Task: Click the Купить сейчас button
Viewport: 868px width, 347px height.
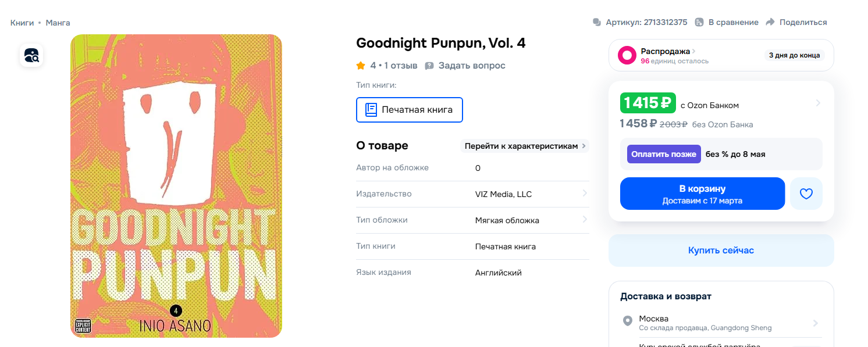Action: pyautogui.click(x=721, y=251)
